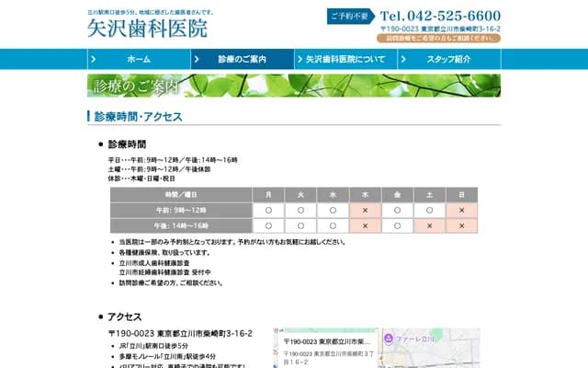This screenshot has height=368, width=588.
Task: Click the chevron arrow beside ホーム
Action: point(94,59)
